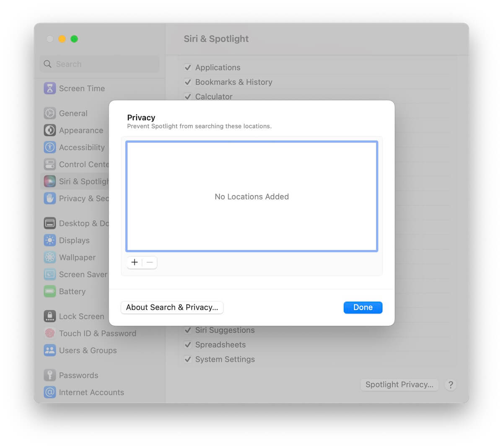Toggle the System Settings checkbox

pos(188,360)
